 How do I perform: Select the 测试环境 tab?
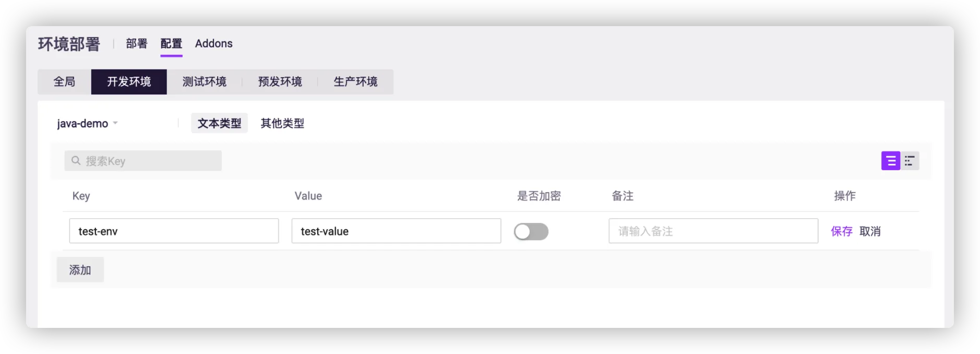205,82
